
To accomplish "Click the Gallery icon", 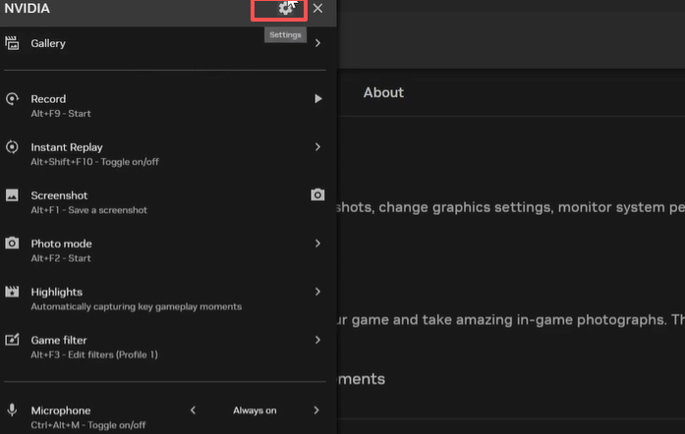I will pyautogui.click(x=12, y=43).
